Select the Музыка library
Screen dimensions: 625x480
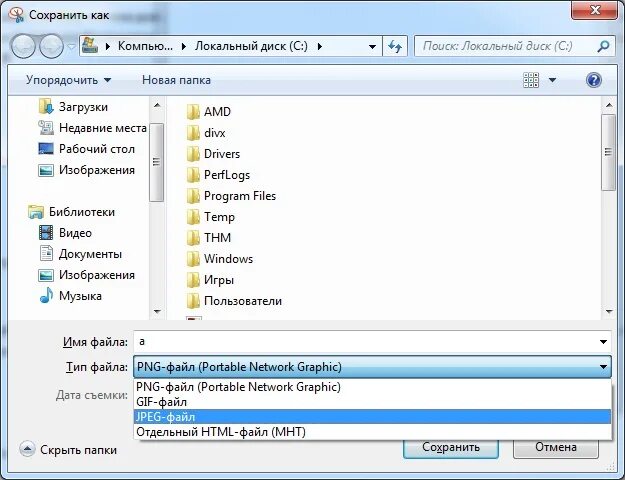pos(80,296)
